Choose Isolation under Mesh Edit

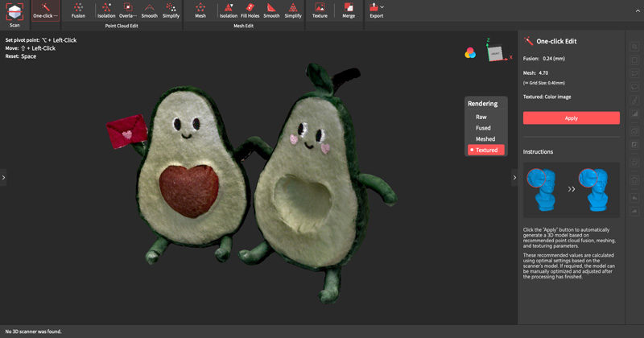(x=229, y=11)
